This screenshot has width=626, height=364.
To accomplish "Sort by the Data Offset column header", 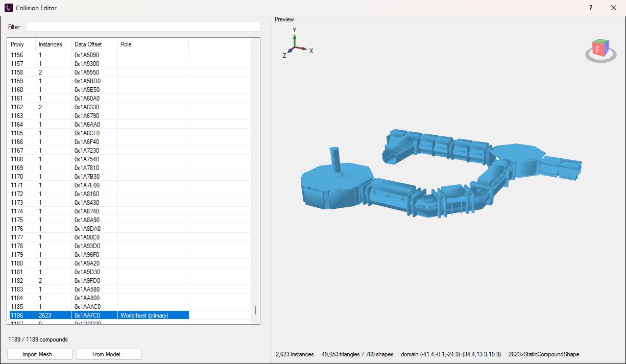I will pyautogui.click(x=94, y=44).
